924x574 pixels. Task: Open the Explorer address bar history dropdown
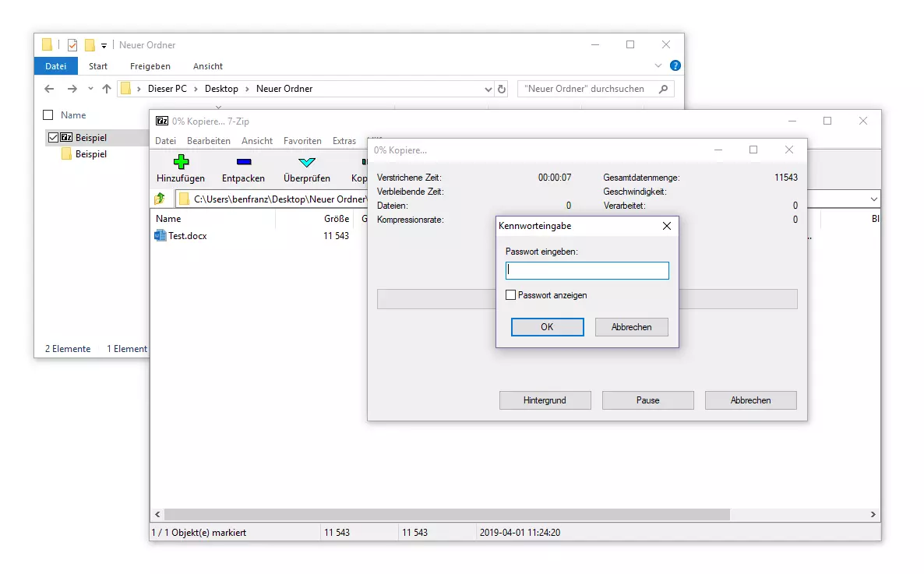pos(488,89)
